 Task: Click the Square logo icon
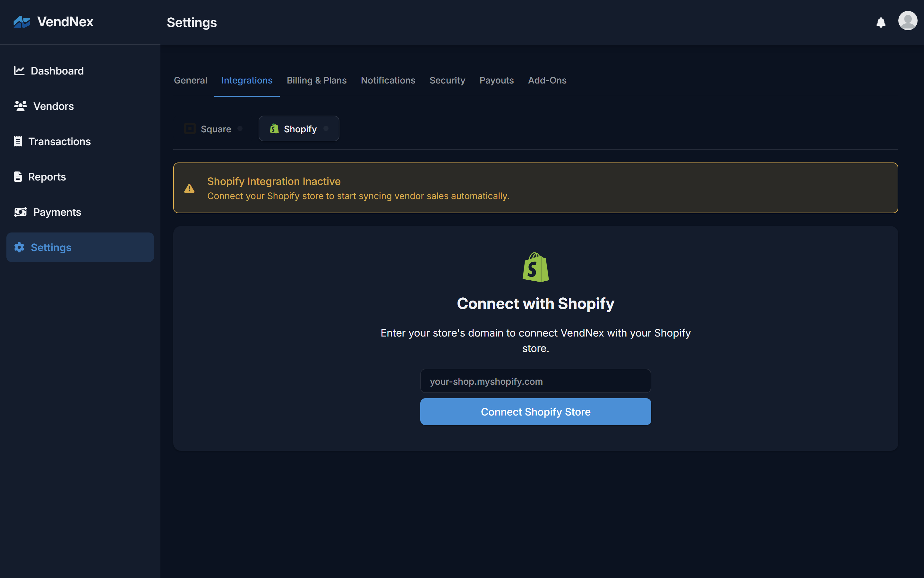(x=190, y=128)
